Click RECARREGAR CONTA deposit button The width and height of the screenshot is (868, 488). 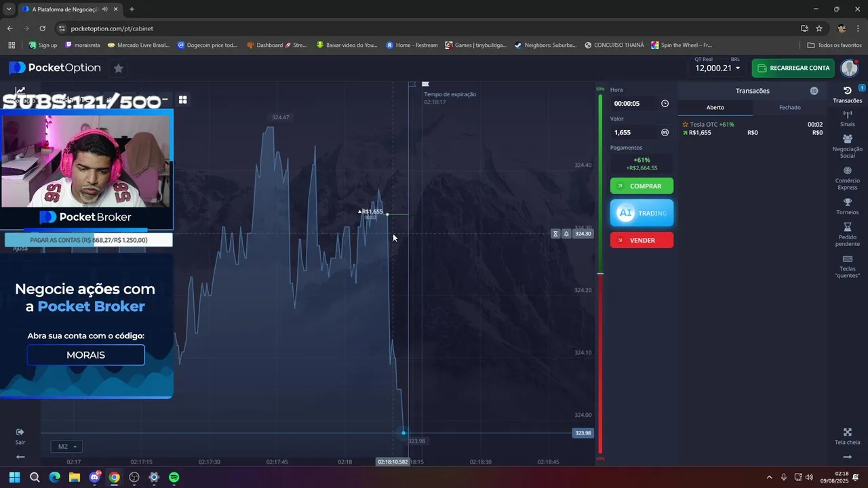[793, 68]
